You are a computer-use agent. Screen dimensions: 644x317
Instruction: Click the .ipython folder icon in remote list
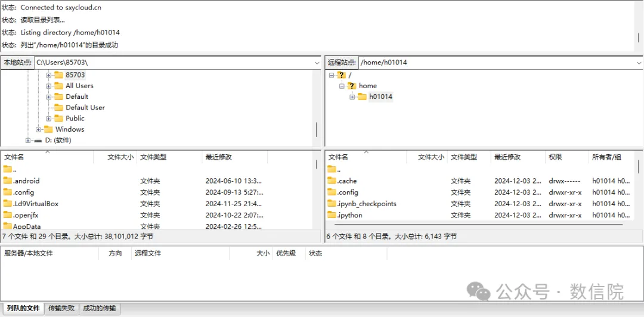click(332, 215)
